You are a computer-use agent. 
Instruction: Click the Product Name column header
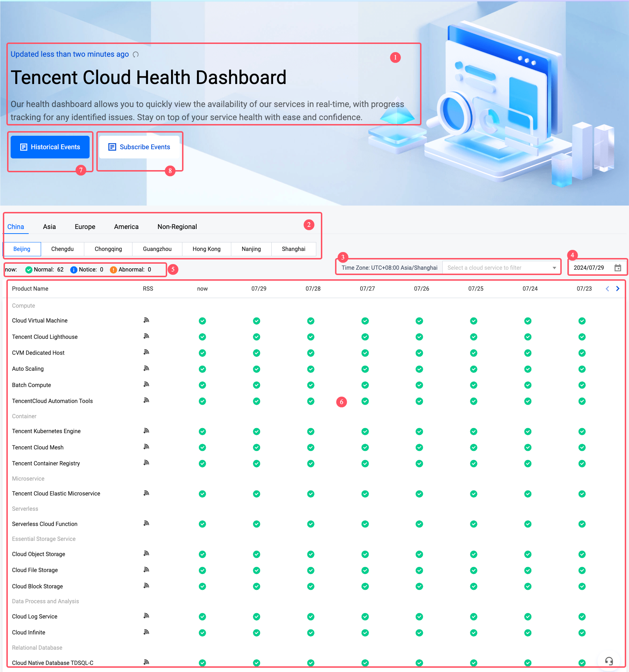30,289
